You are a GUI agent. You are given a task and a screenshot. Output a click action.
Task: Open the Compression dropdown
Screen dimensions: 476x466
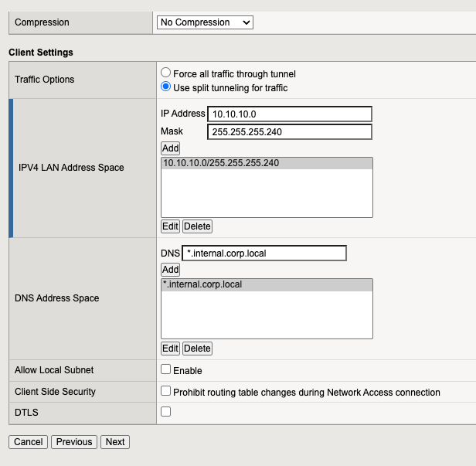(205, 22)
